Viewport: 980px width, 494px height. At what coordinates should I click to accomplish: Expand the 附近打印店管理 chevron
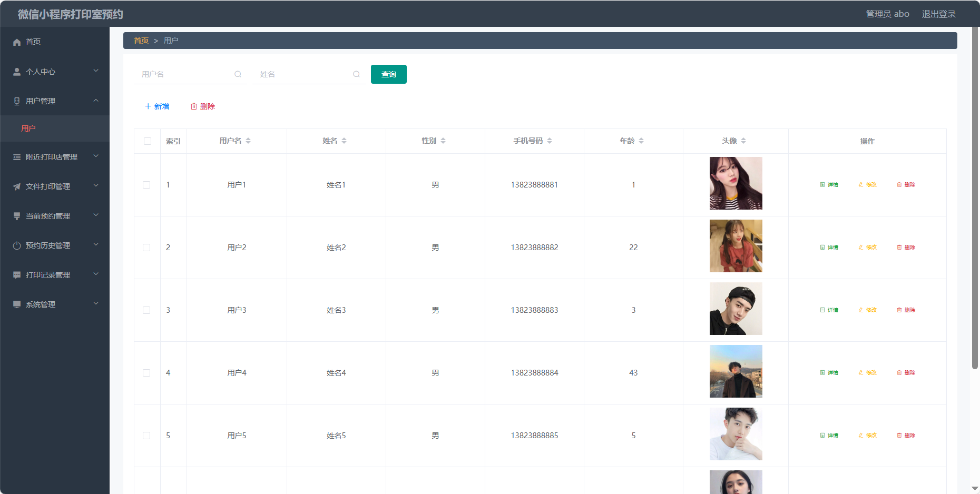tap(96, 156)
